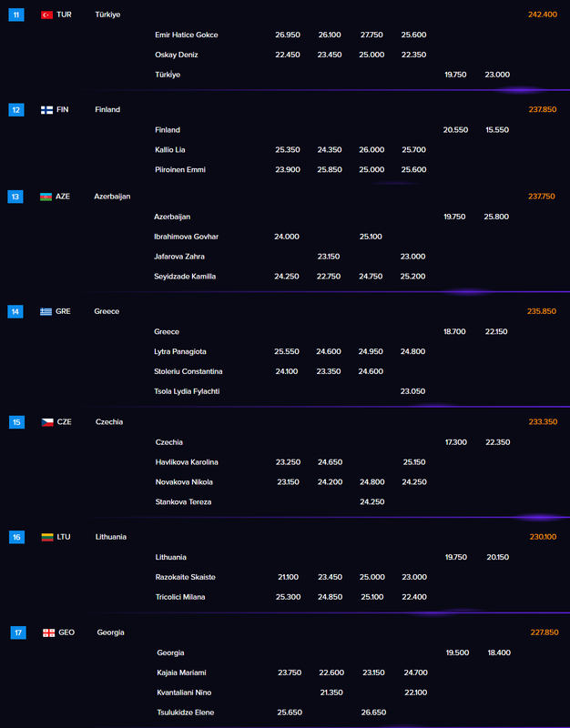Click Stankova Tereza score 24.250
The width and height of the screenshot is (570, 728).
372,502
